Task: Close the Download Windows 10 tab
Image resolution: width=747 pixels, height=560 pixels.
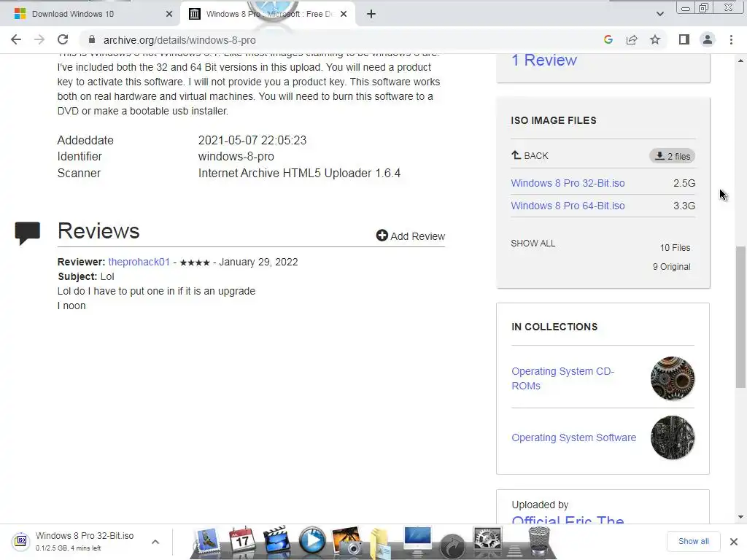Action: pos(169,14)
